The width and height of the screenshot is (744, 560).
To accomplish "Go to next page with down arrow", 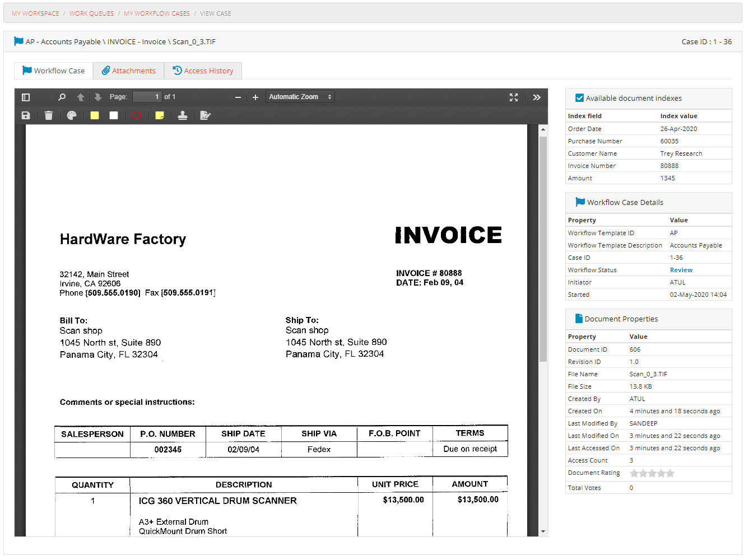I will [98, 97].
